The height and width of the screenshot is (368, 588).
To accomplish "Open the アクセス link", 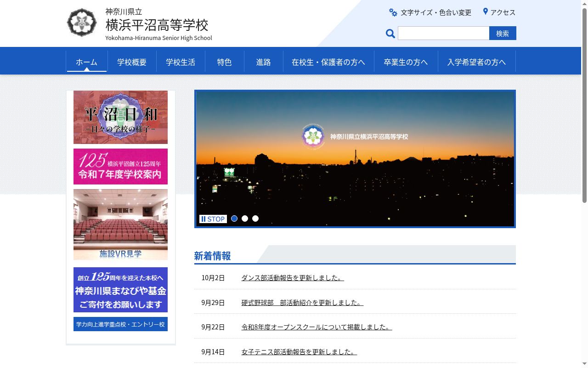I will point(503,12).
